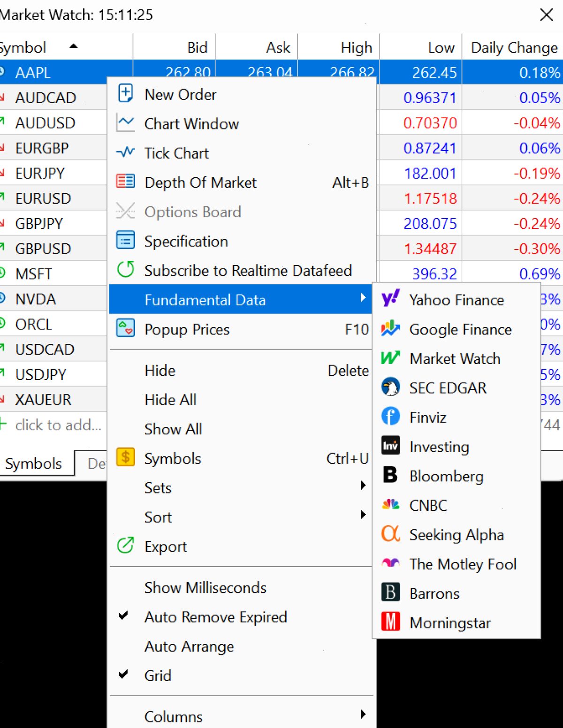Toggle the Grid checkmark option
The height and width of the screenshot is (728, 563).
point(123,675)
